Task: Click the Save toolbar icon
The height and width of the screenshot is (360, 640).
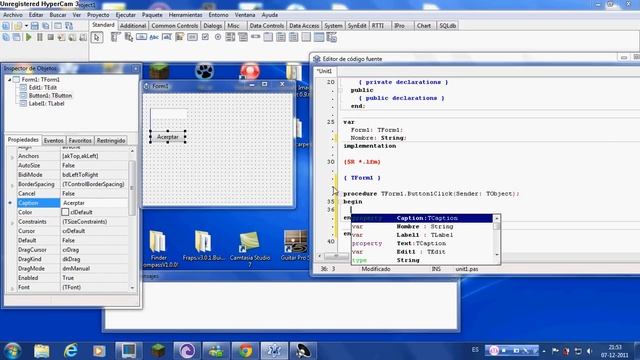Action: point(35,26)
